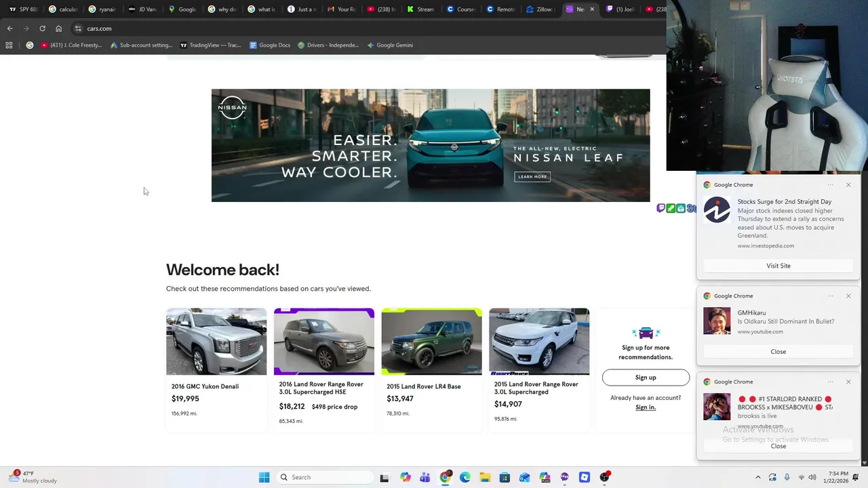This screenshot has width=868, height=488.
Task: Open the Google bookmark icon
Action: 29,45
